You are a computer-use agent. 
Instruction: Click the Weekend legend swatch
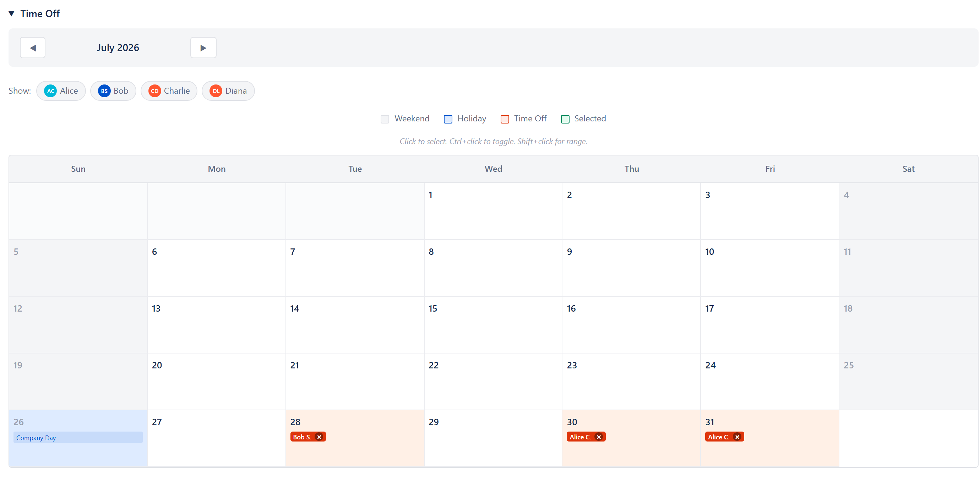[x=385, y=119]
